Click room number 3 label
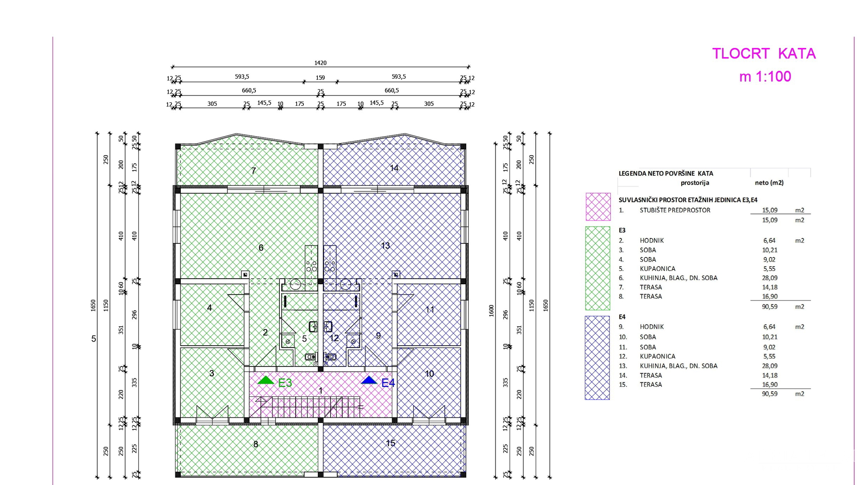This screenshot has height=485, width=868. (x=212, y=373)
